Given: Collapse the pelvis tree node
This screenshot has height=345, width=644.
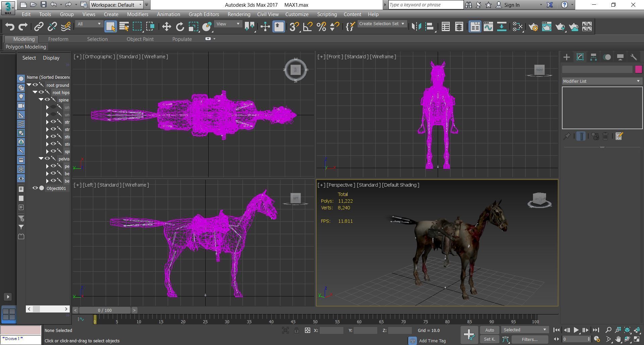Looking at the screenshot, I should [41, 159].
